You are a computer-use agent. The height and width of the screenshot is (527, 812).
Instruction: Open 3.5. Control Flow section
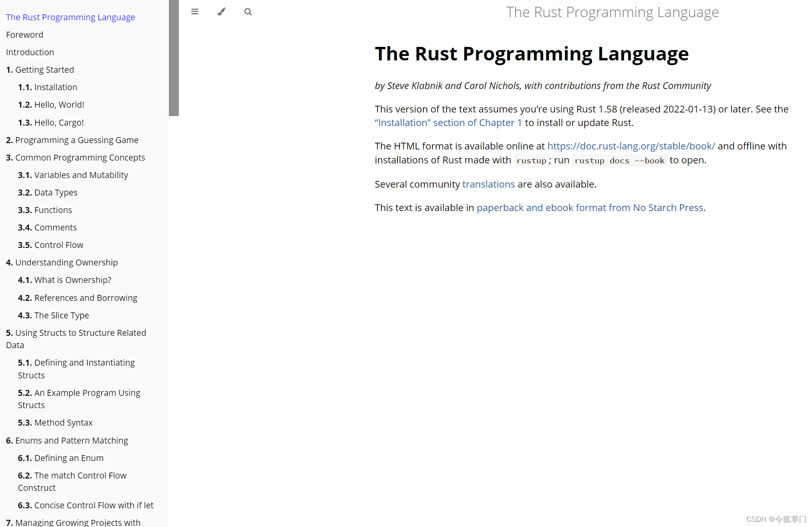[50, 245]
